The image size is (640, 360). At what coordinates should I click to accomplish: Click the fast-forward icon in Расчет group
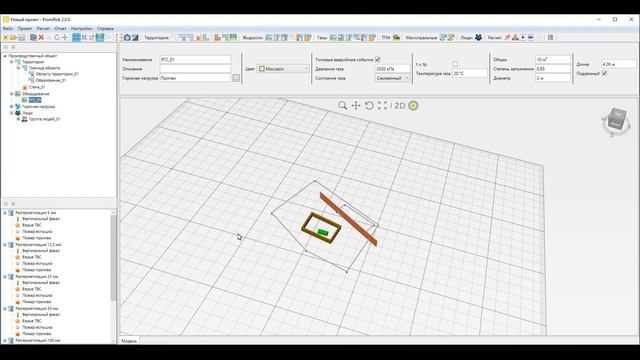tap(531, 38)
